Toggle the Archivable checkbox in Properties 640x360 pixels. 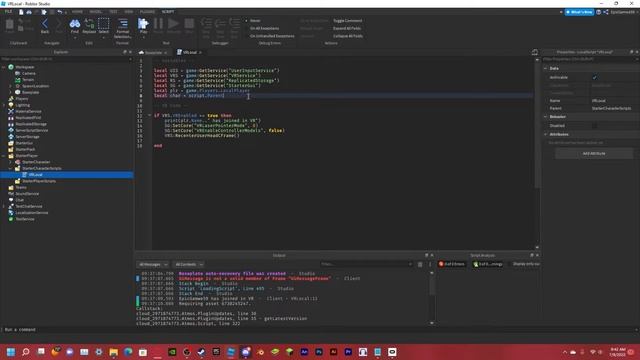click(595, 77)
